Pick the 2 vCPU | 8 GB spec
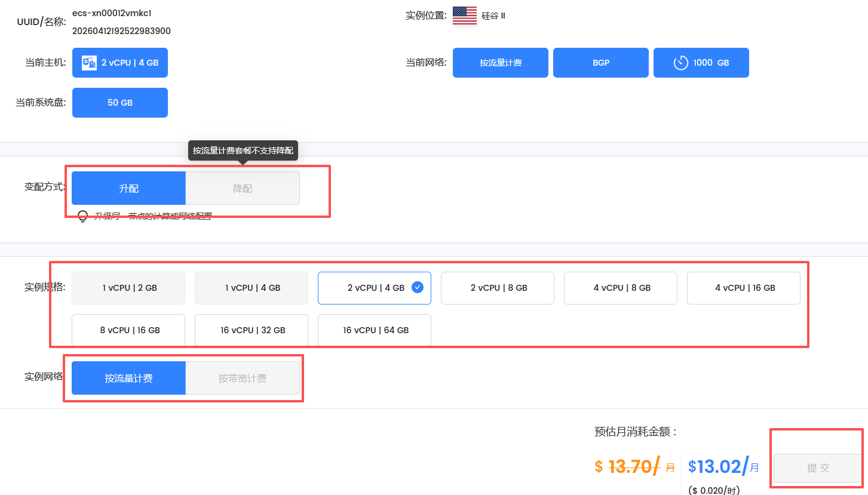This screenshot has height=495, width=868. (x=497, y=287)
